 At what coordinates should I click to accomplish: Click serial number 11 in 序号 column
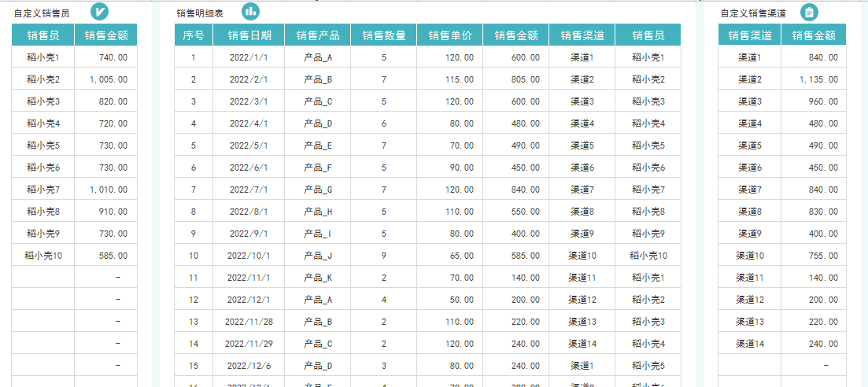click(194, 278)
